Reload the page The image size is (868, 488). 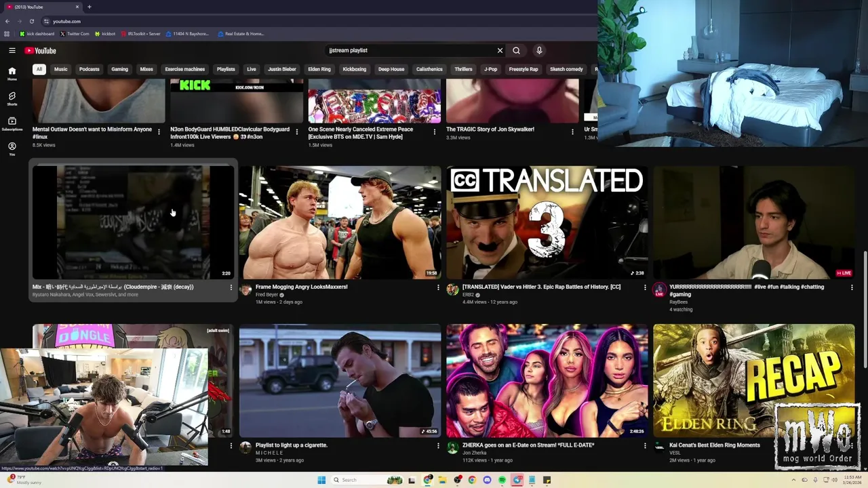31,21
